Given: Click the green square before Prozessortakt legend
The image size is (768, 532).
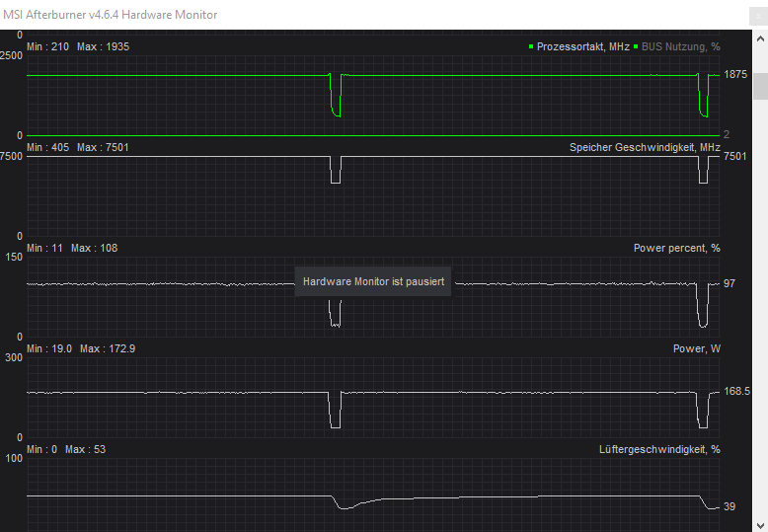Looking at the screenshot, I should tap(531, 46).
